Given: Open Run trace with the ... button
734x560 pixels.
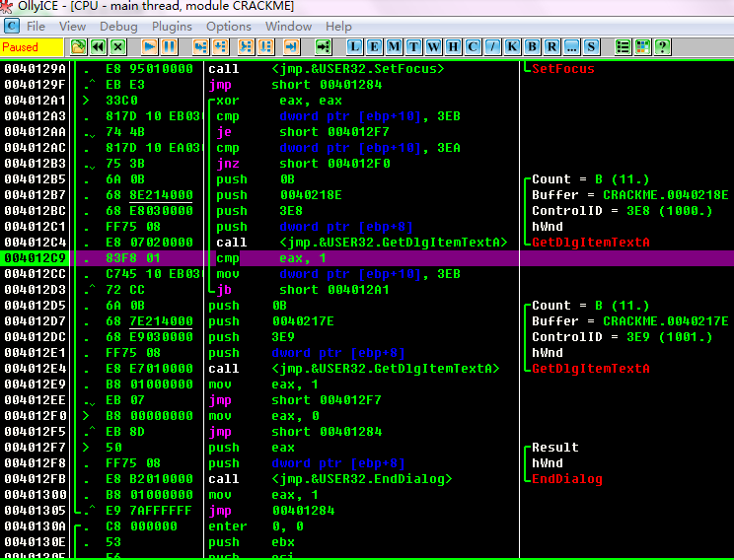Looking at the screenshot, I should (571, 46).
